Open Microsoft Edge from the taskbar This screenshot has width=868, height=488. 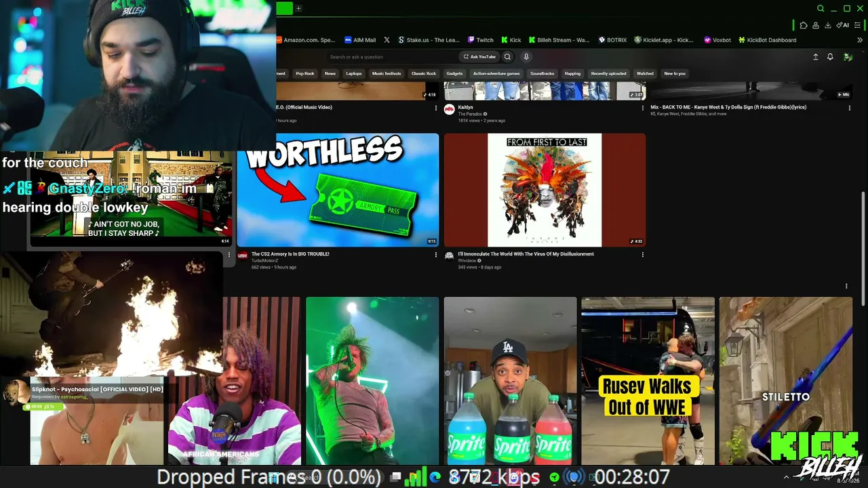435,478
